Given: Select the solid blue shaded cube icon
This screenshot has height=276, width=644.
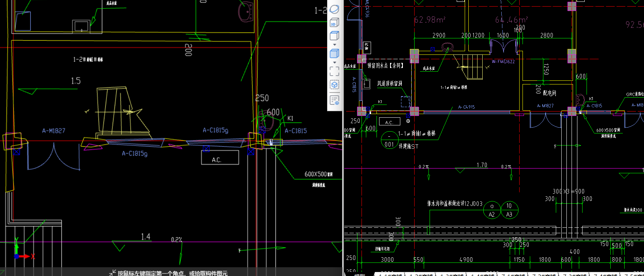Looking at the screenshot, I should [334, 54].
